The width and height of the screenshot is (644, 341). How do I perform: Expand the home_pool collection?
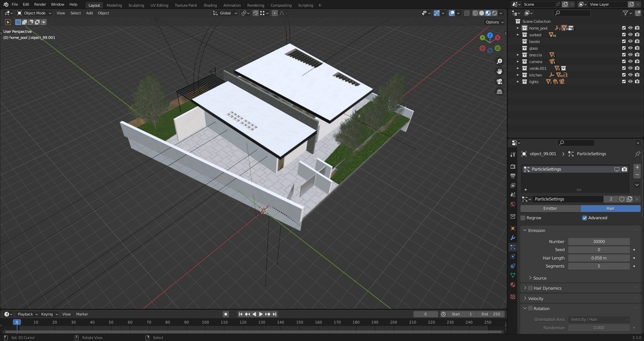(518, 28)
